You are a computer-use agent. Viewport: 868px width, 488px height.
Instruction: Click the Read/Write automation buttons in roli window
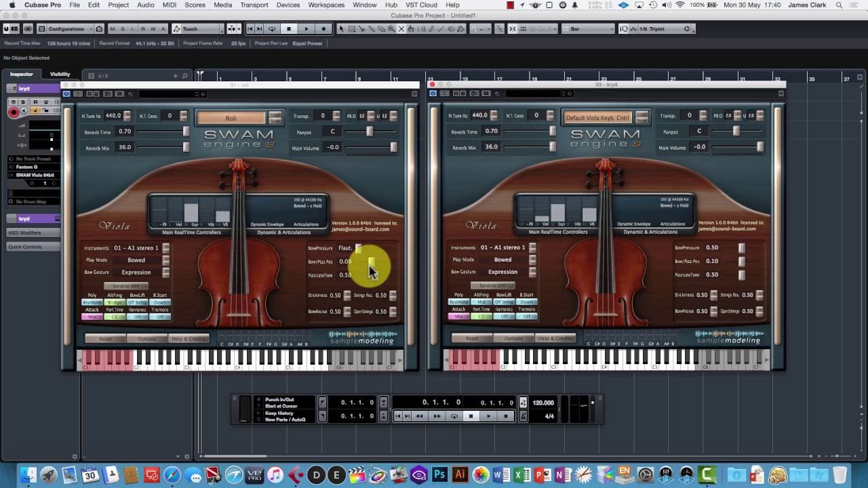pyautogui.click(x=94, y=94)
